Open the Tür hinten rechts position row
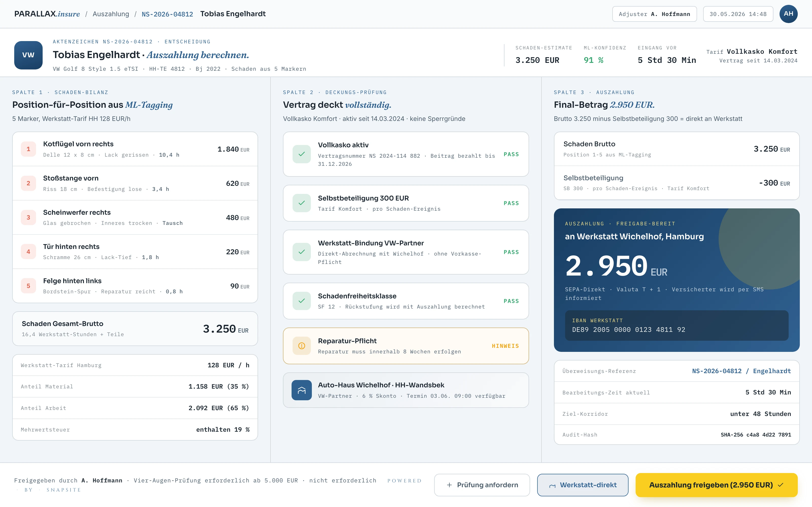812x507 pixels. tap(135, 251)
